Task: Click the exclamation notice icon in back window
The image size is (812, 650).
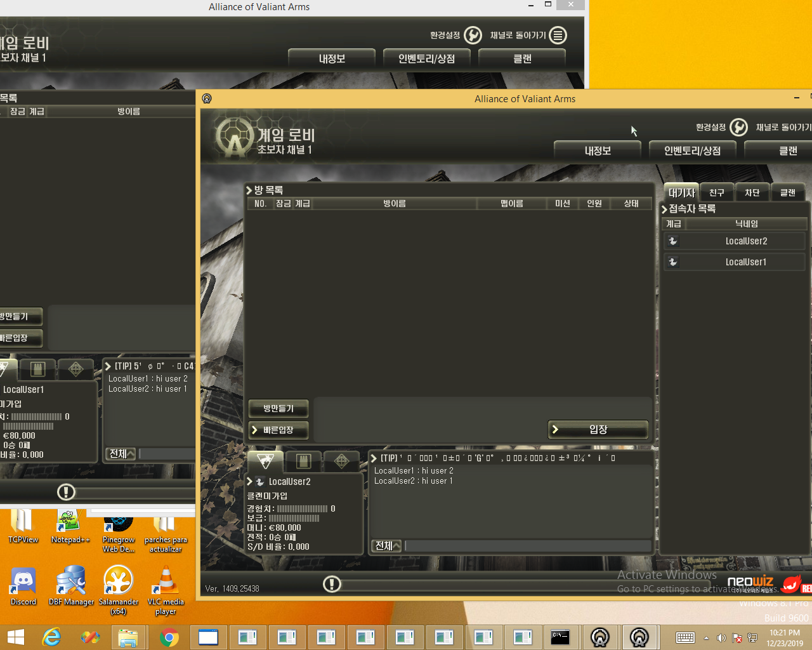Action: pos(66,492)
